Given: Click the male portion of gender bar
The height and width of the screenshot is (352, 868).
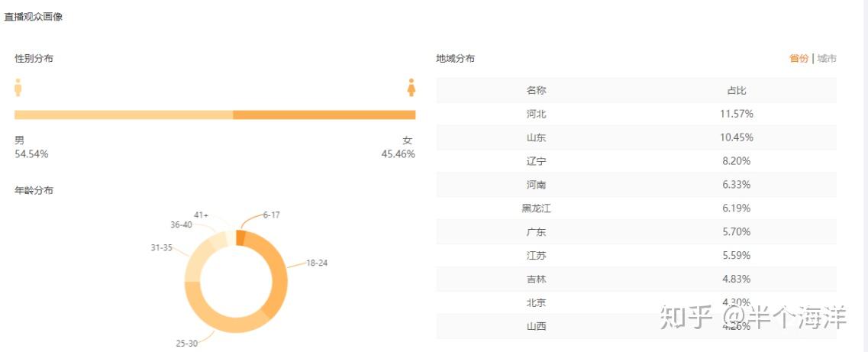Looking at the screenshot, I should pyautogui.click(x=124, y=115).
